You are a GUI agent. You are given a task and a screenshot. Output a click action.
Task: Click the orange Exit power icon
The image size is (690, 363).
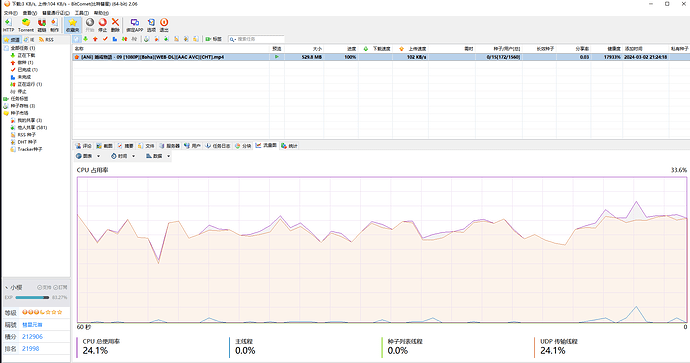click(164, 25)
